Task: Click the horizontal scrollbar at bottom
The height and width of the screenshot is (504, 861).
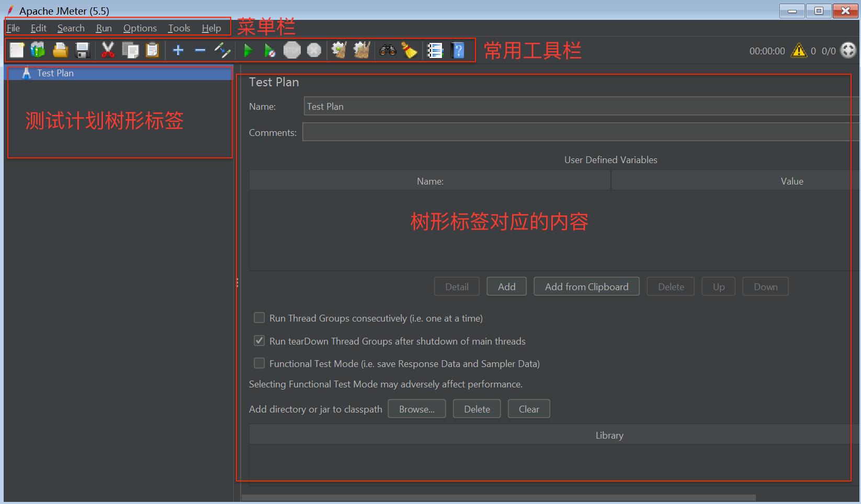Action: [x=499, y=497]
